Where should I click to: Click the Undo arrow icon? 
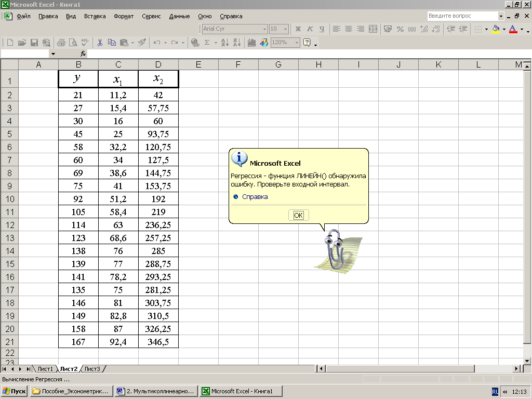coord(157,43)
